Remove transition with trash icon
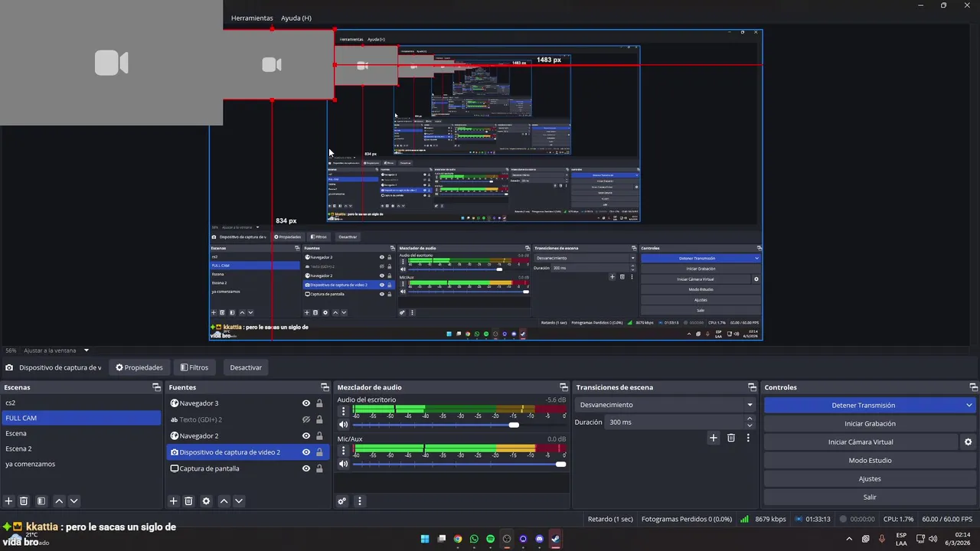The width and height of the screenshot is (980, 551). click(731, 438)
